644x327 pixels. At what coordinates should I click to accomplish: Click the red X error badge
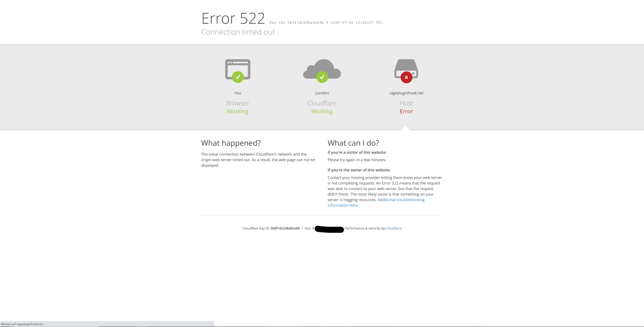click(406, 77)
